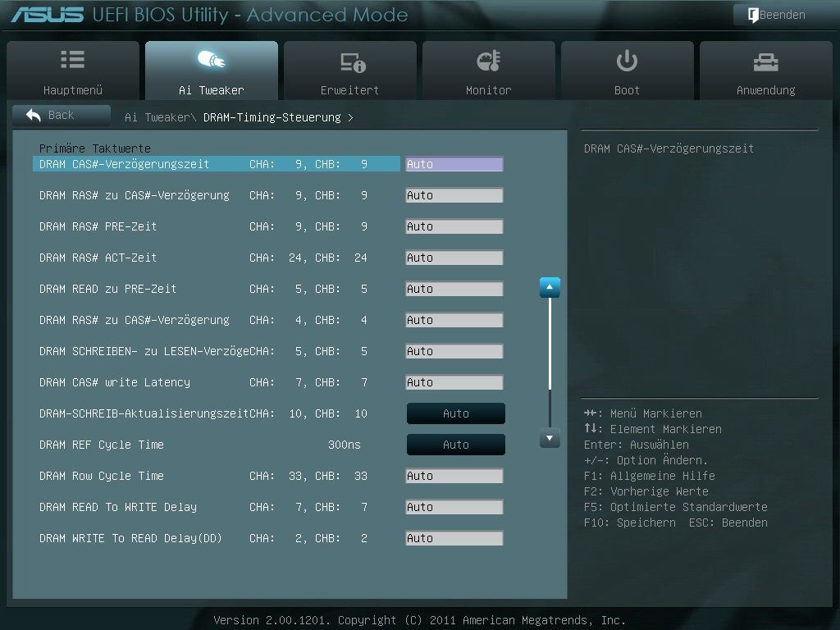Select the DRAM WRITE To READ Delay(DD) label
Image resolution: width=840 pixels, height=630 pixels.
pyautogui.click(x=130, y=538)
